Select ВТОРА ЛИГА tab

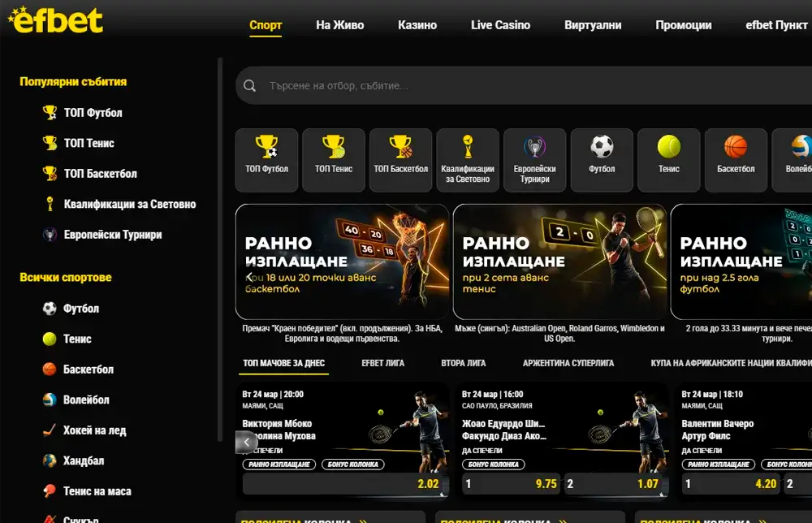[464, 363]
